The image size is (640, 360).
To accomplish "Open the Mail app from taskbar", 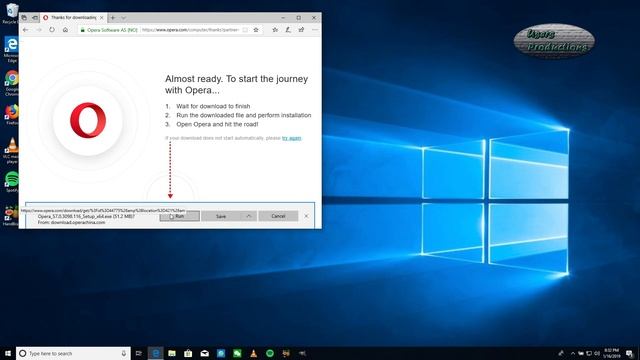I will coord(204,353).
